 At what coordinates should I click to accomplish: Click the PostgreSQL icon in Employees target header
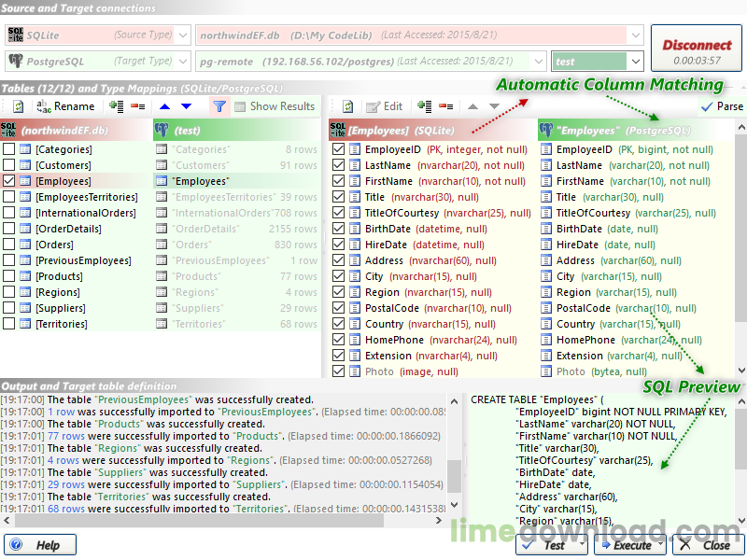click(546, 130)
